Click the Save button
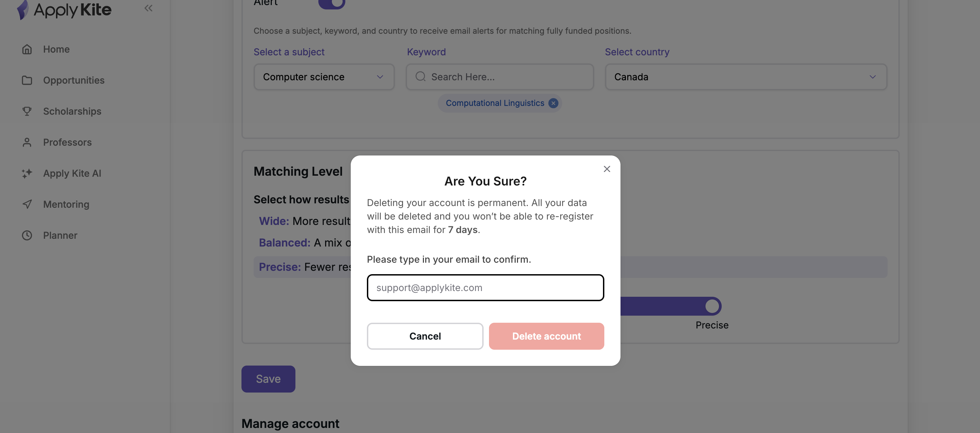 point(268,379)
